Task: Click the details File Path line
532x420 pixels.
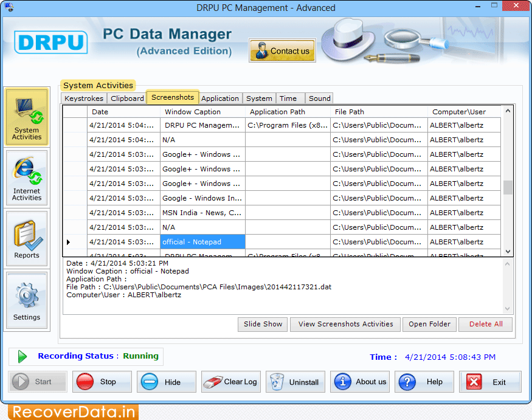Action: (199, 287)
